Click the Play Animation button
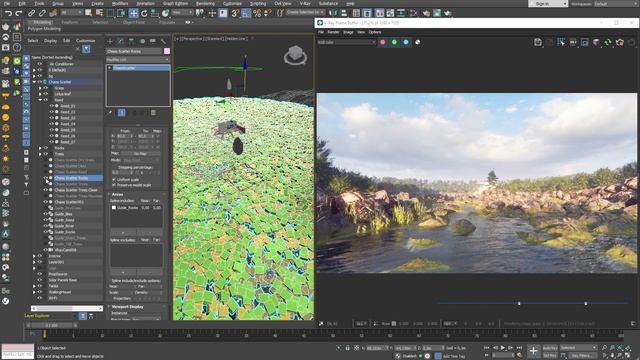 point(503,348)
